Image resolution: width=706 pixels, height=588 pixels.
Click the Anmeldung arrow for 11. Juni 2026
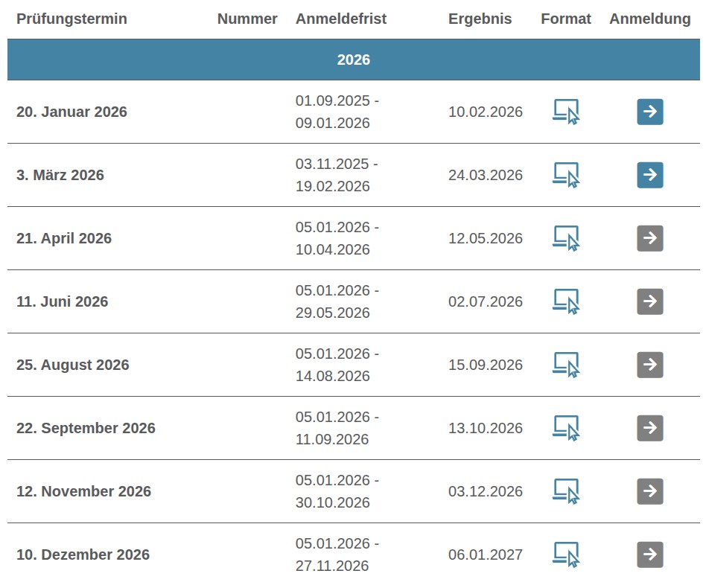click(649, 301)
